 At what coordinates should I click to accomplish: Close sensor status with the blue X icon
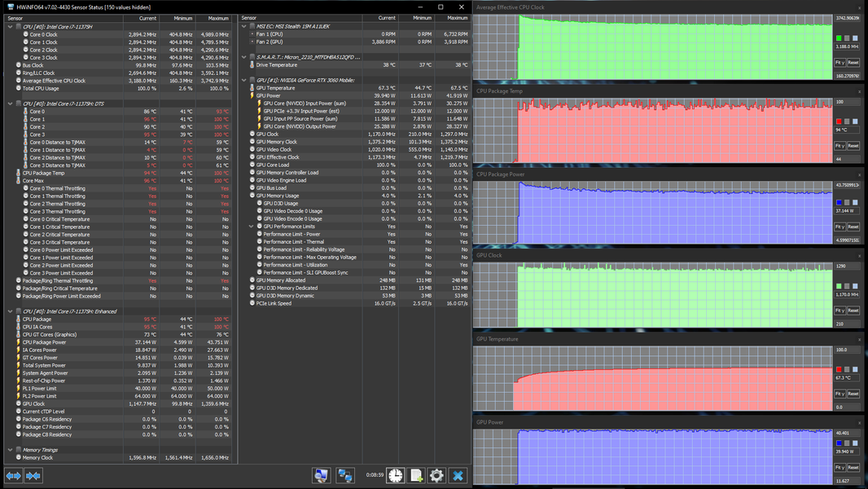point(458,475)
